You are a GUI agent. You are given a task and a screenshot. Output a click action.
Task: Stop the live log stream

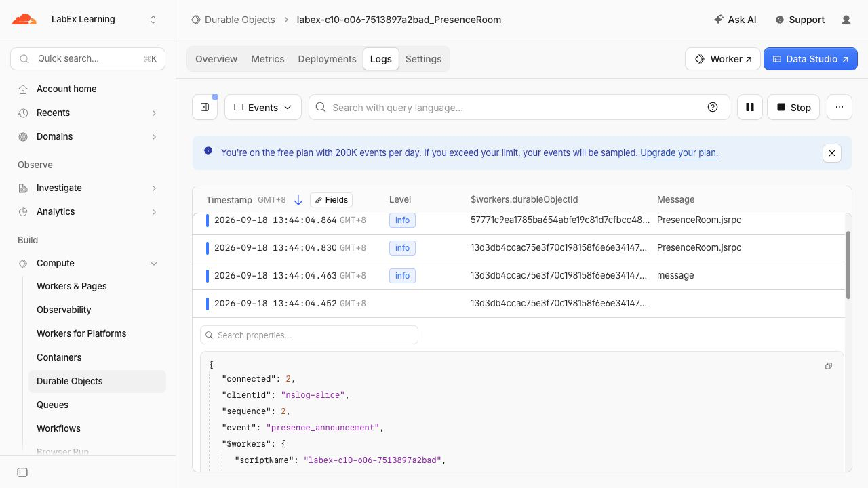[793, 107]
